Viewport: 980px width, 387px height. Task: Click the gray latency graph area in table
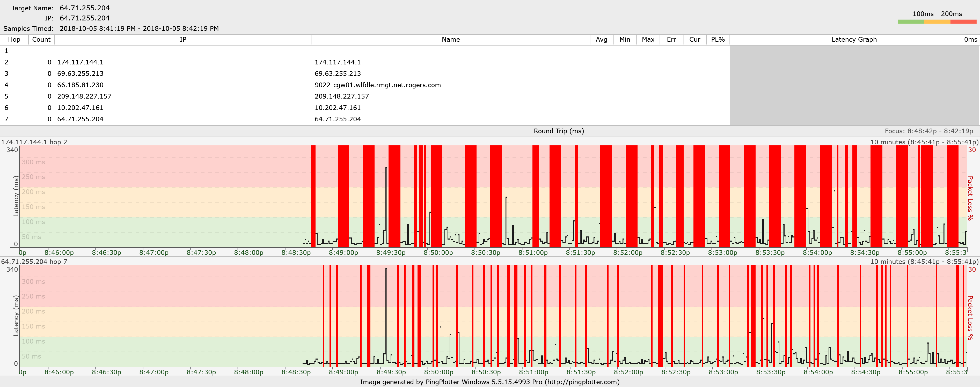click(x=854, y=85)
